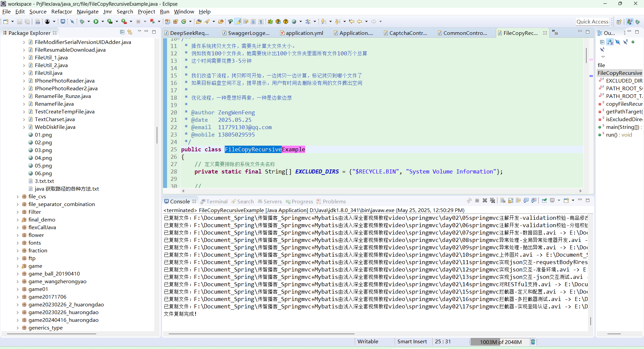Click the Back navigation arrow
644x349 pixels.
pos(360,21)
